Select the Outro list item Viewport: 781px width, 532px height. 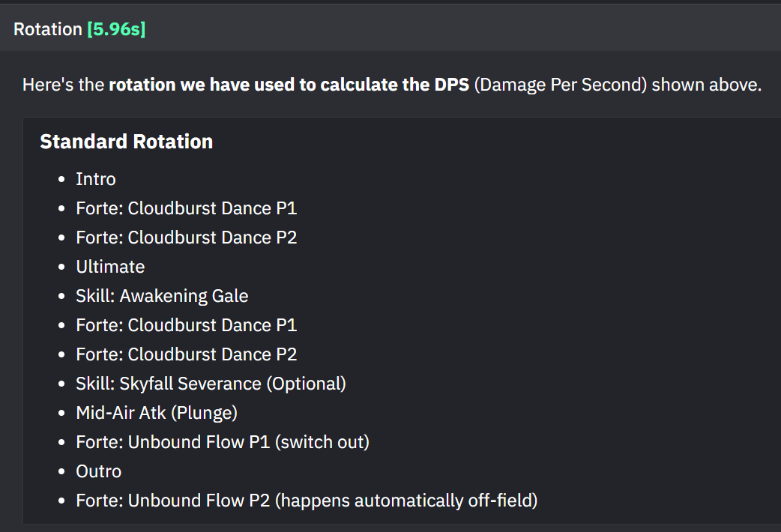99,471
